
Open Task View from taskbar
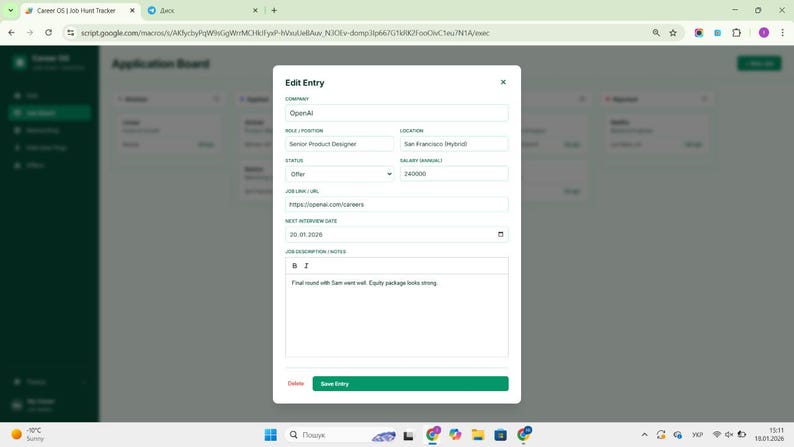tap(408, 435)
